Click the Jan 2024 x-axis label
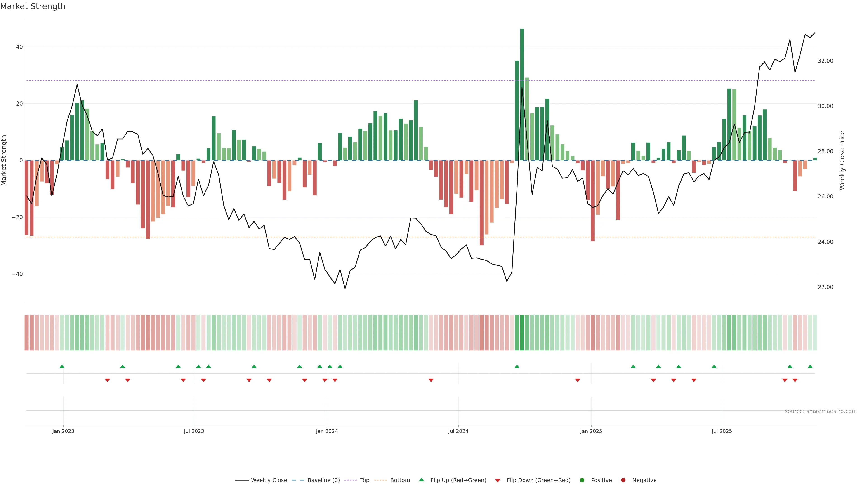The image size is (868, 488). 326,431
